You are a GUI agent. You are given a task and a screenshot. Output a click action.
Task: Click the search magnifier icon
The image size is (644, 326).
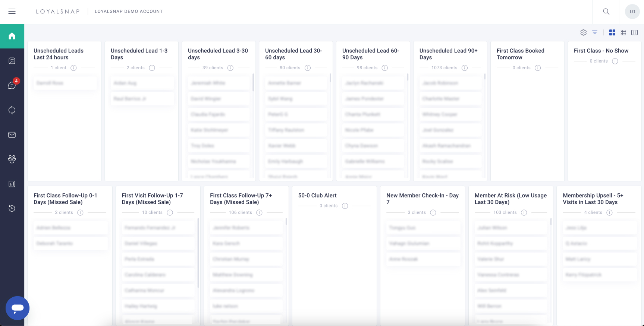(x=606, y=12)
